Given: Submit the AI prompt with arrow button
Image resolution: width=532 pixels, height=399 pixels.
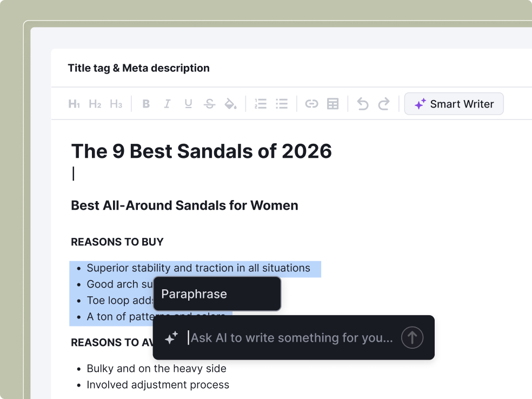Looking at the screenshot, I should tap(412, 338).
